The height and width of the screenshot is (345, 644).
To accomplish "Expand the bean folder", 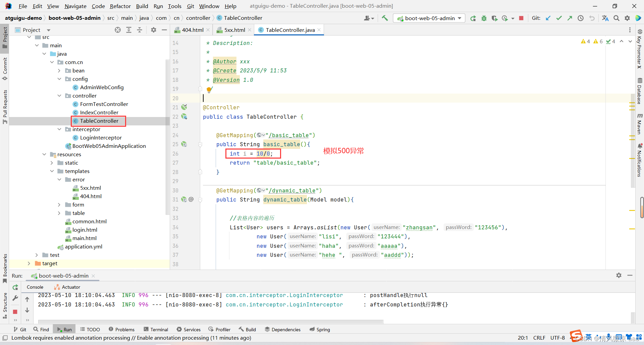I will (59, 70).
